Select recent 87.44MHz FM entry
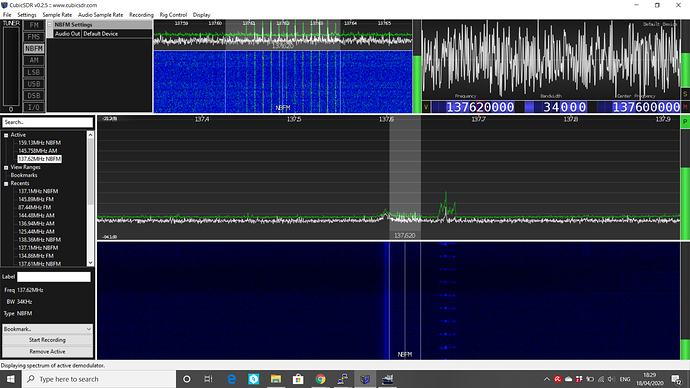Viewport: 690px width, 388px height. [35, 207]
